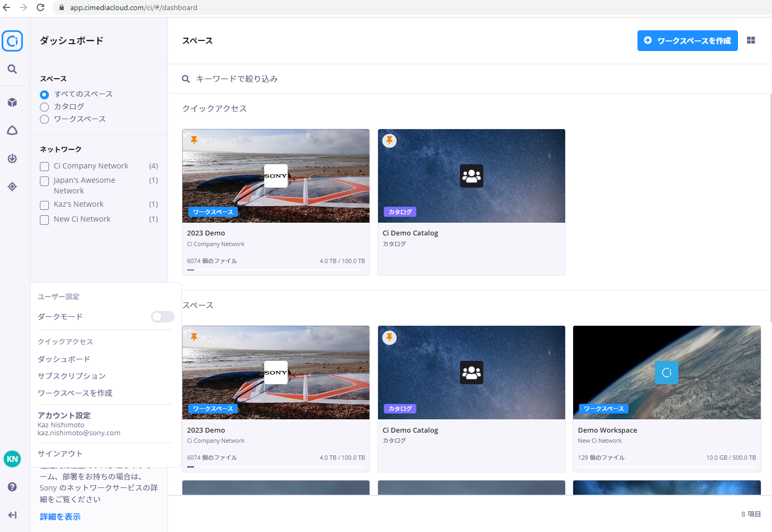Click the blue ワークスペースを作成 button

tap(687, 40)
